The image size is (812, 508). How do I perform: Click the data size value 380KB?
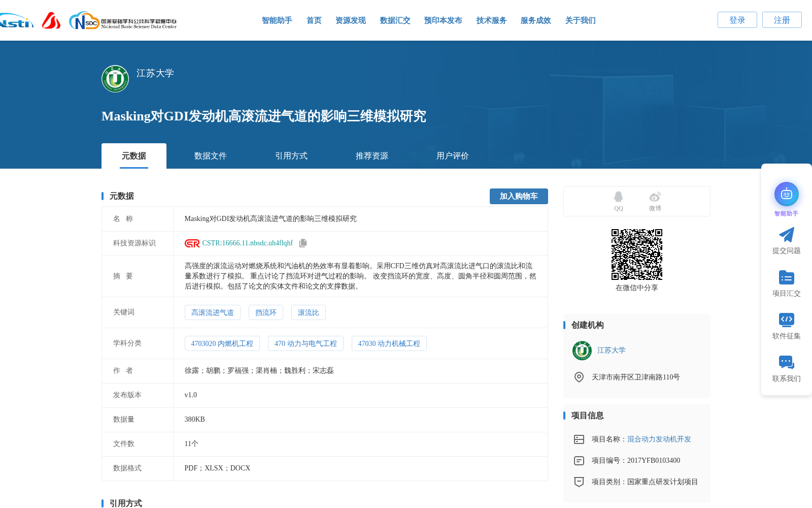[195, 420]
